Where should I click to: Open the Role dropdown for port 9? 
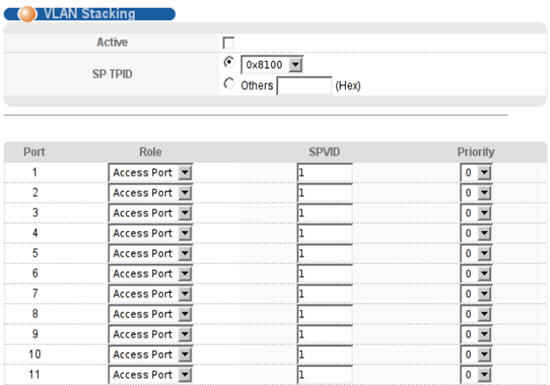click(x=150, y=335)
